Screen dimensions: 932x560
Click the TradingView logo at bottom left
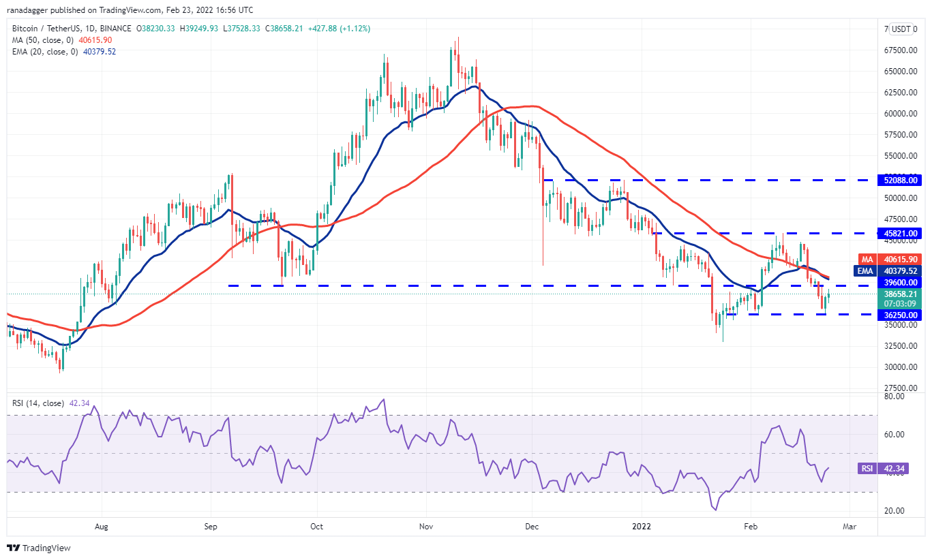coord(39,548)
